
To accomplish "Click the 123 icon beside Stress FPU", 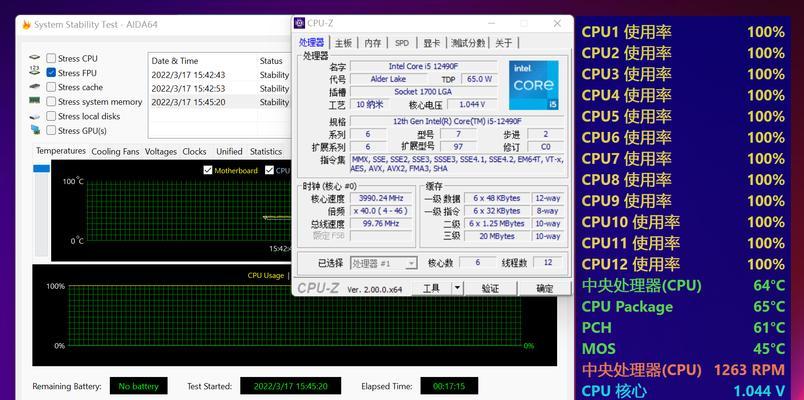I will [34, 72].
